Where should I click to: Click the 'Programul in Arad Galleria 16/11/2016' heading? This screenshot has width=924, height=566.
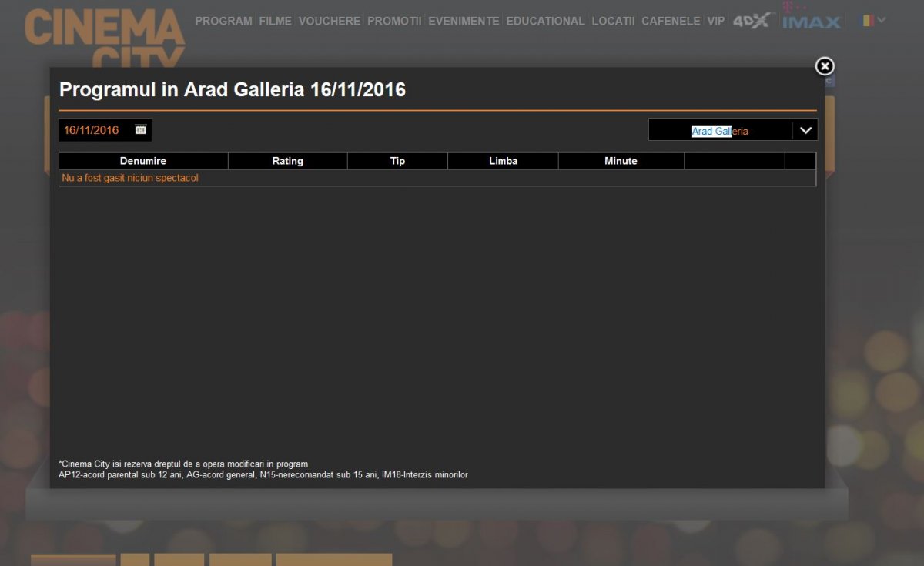[x=233, y=90]
